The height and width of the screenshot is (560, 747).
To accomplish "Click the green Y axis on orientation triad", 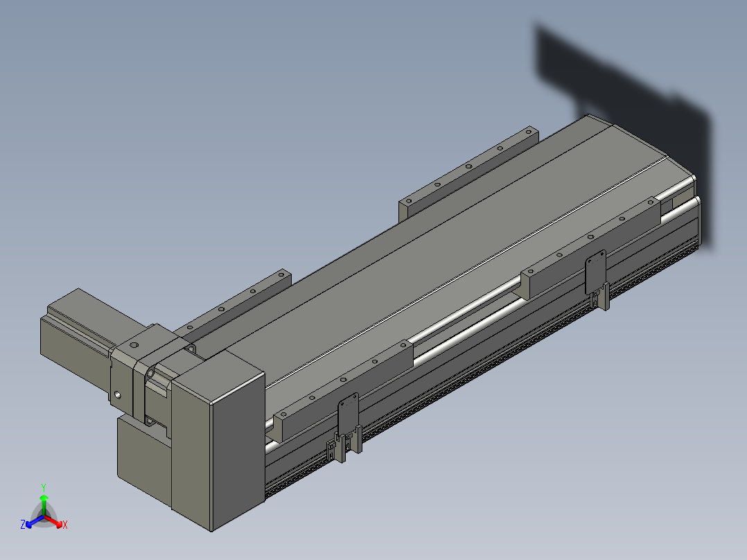I will point(44,500).
